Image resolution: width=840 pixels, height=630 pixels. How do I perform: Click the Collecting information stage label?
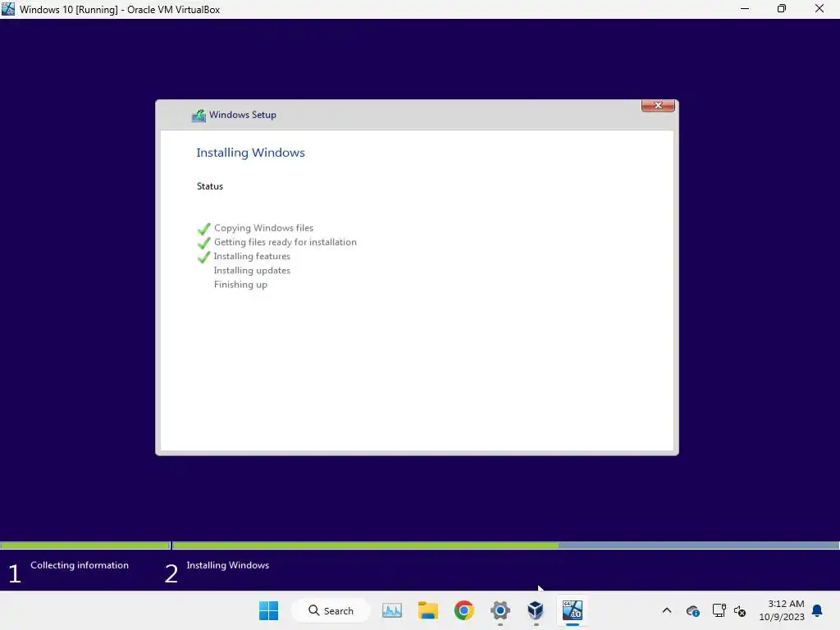click(80, 565)
